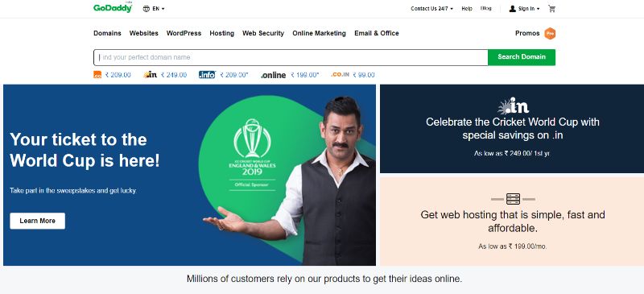Click the Blog link
Viewport: 644px width, 294px height.
pyautogui.click(x=486, y=8)
